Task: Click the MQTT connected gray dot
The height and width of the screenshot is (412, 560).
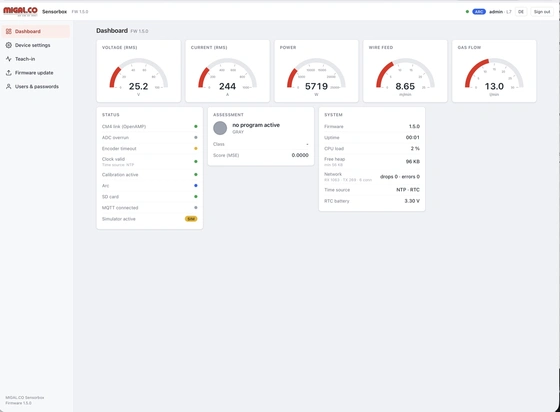Action: [x=196, y=207]
